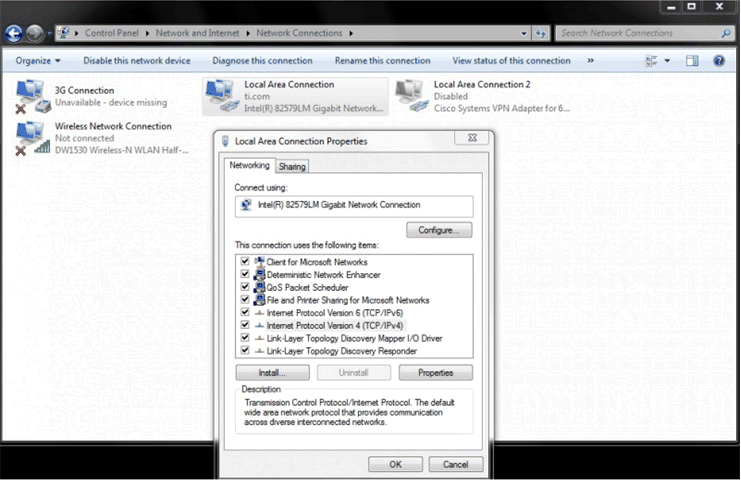Screen dimensions: 741x480
Task: Click the Back navigation arrow
Action: click(x=14, y=33)
